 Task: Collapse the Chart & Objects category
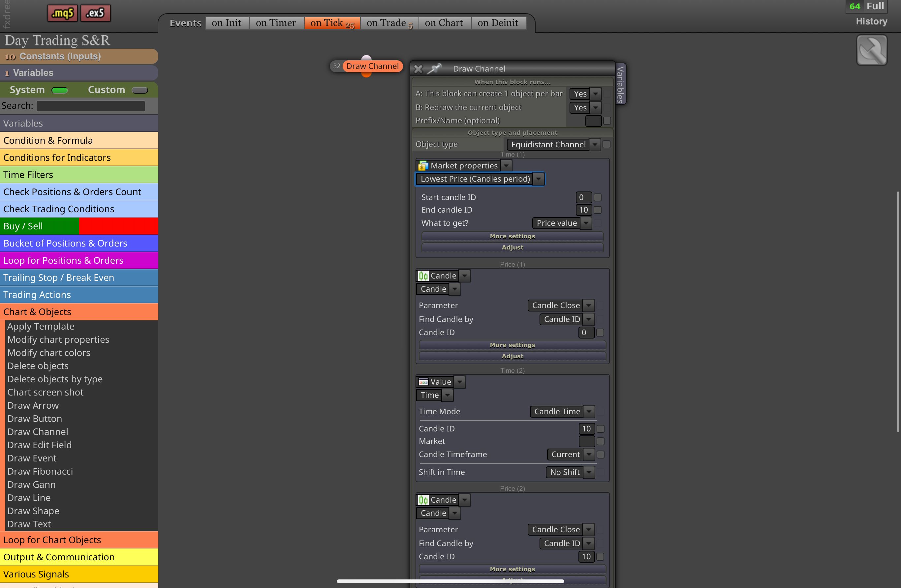pos(79,312)
